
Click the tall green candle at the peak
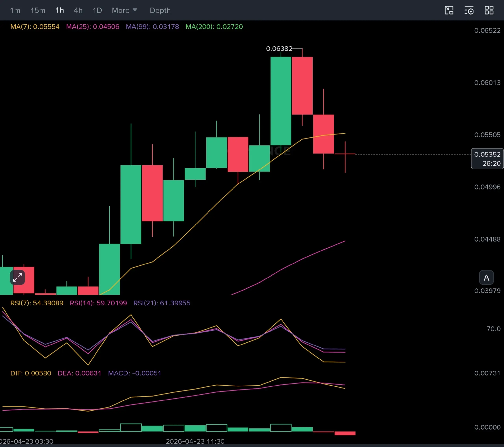[281, 101]
